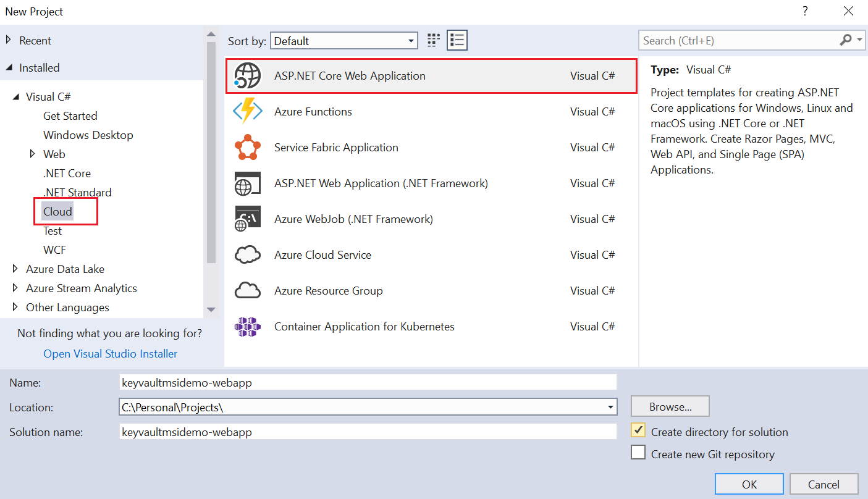Click the Cancel button
Screen dimensions: 868x499
point(824,484)
